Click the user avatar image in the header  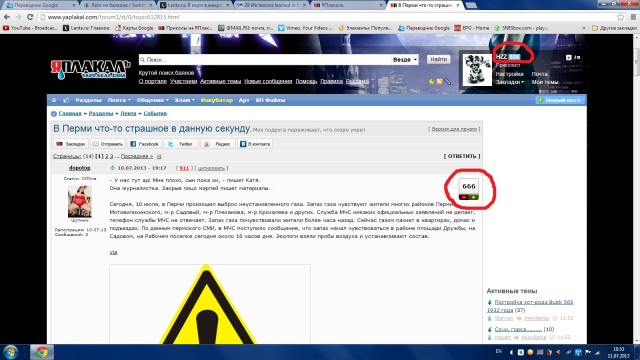[x=477, y=70]
